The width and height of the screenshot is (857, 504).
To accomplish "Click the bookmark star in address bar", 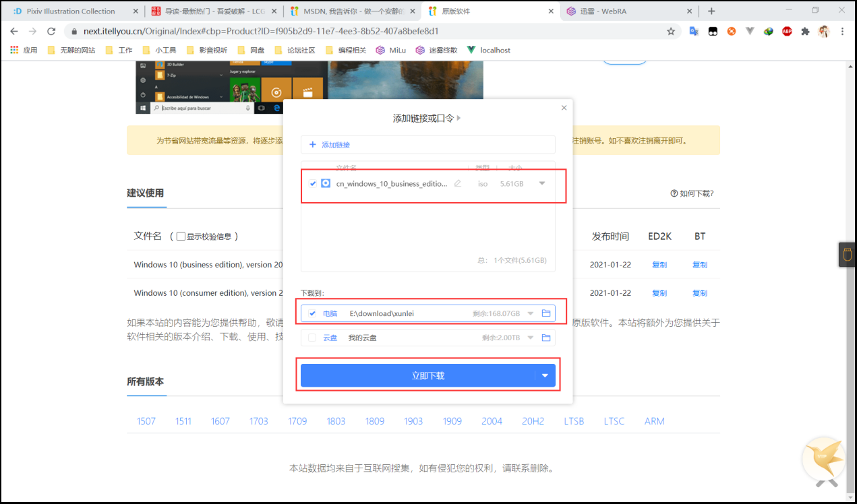I will pyautogui.click(x=671, y=31).
